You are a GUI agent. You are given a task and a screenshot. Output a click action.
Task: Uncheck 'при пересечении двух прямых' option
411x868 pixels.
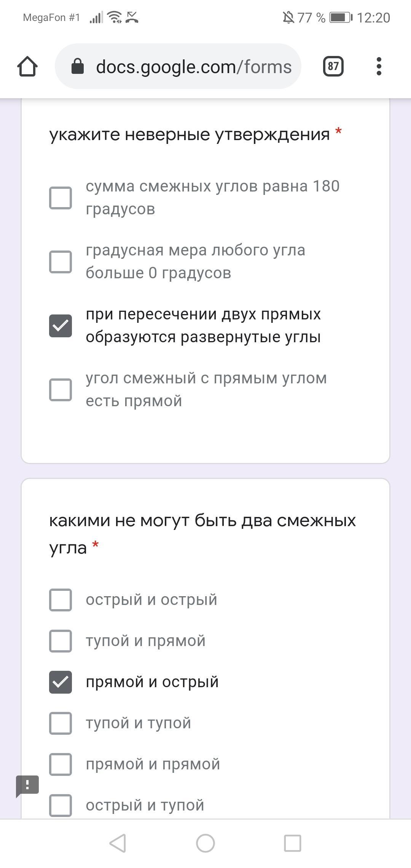(x=61, y=326)
